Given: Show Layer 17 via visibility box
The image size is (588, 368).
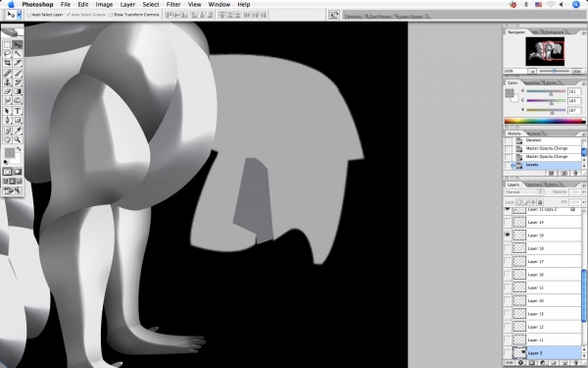Looking at the screenshot, I should (x=508, y=261).
